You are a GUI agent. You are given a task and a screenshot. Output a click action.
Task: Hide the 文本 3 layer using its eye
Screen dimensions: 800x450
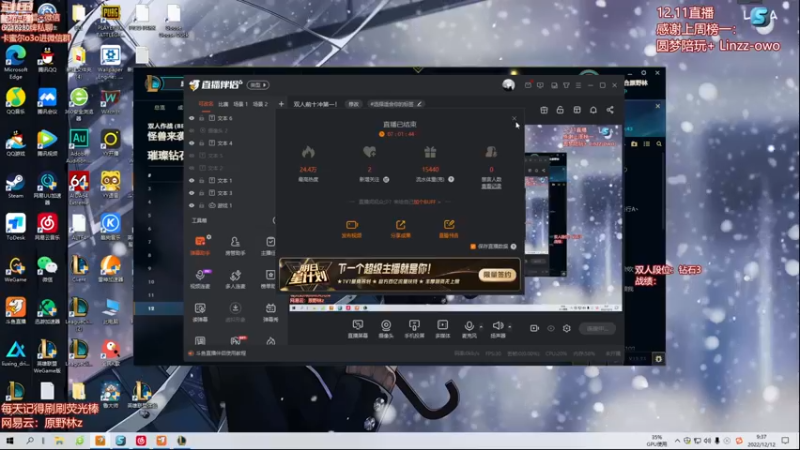pos(192,193)
